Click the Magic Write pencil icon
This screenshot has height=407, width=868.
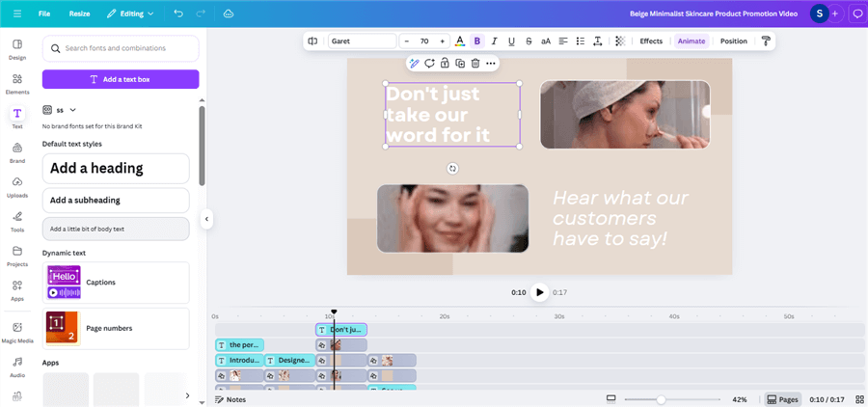click(414, 63)
